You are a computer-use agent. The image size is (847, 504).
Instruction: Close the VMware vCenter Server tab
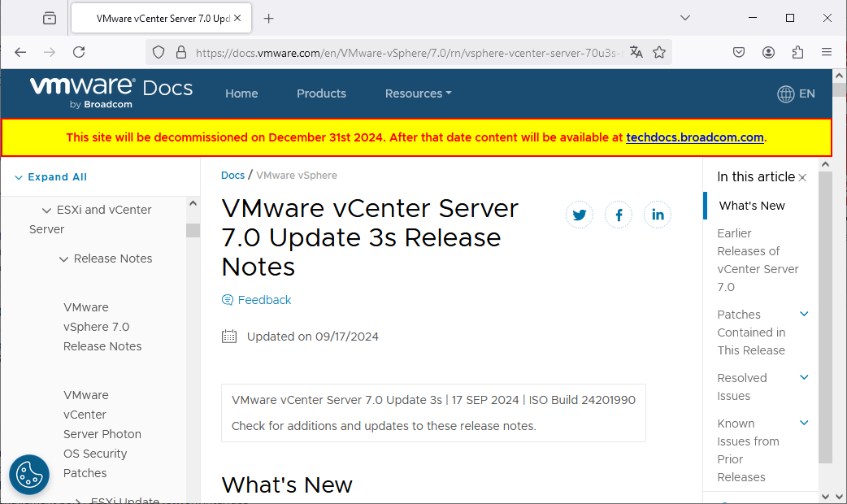pyautogui.click(x=237, y=19)
